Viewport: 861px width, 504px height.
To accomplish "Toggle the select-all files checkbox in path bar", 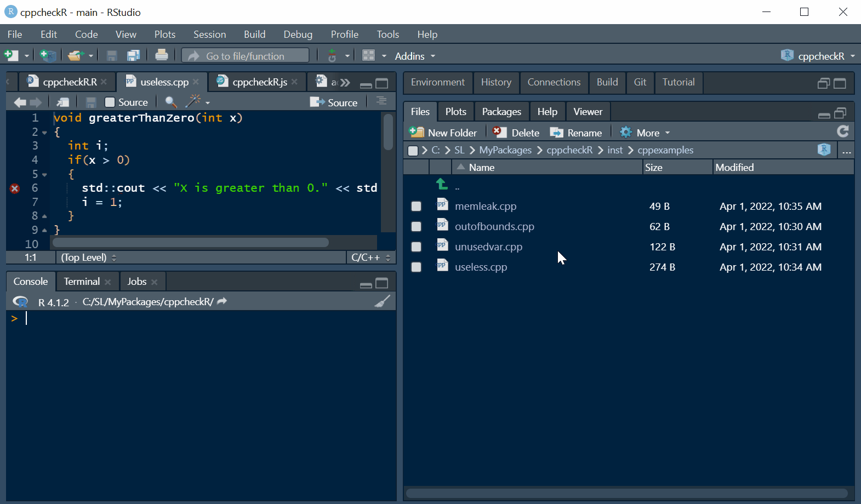I will (x=413, y=151).
